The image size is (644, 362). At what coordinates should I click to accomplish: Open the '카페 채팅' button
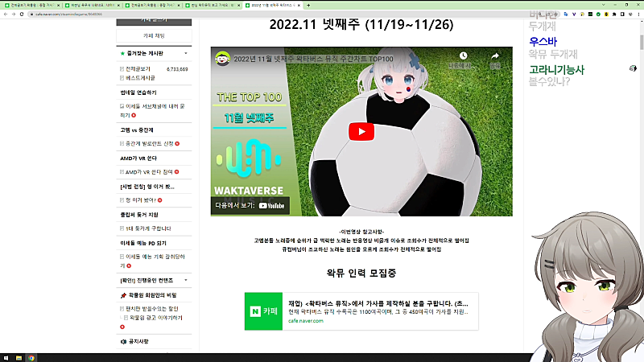[154, 35]
